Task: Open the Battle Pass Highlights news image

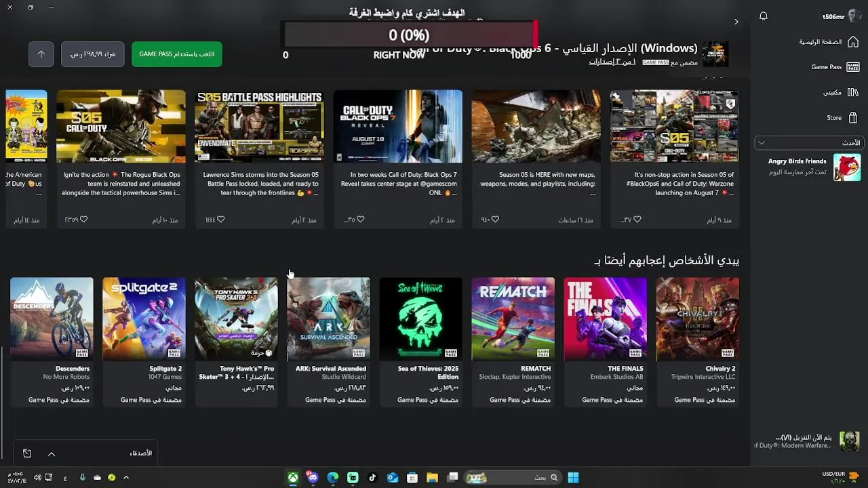Action: (x=259, y=126)
